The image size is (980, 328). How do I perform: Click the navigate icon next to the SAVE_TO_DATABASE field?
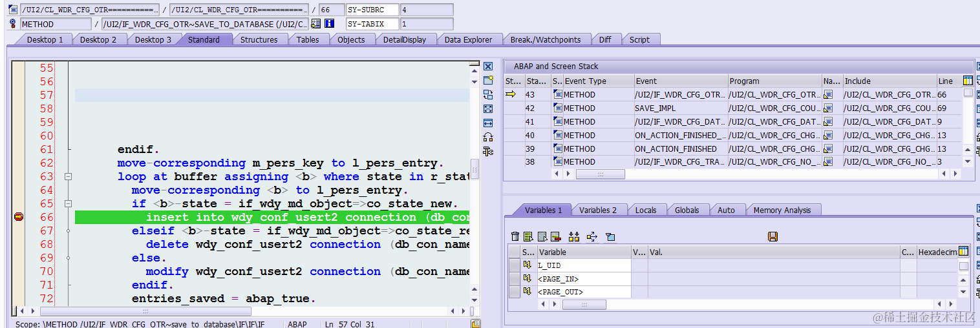pos(315,24)
